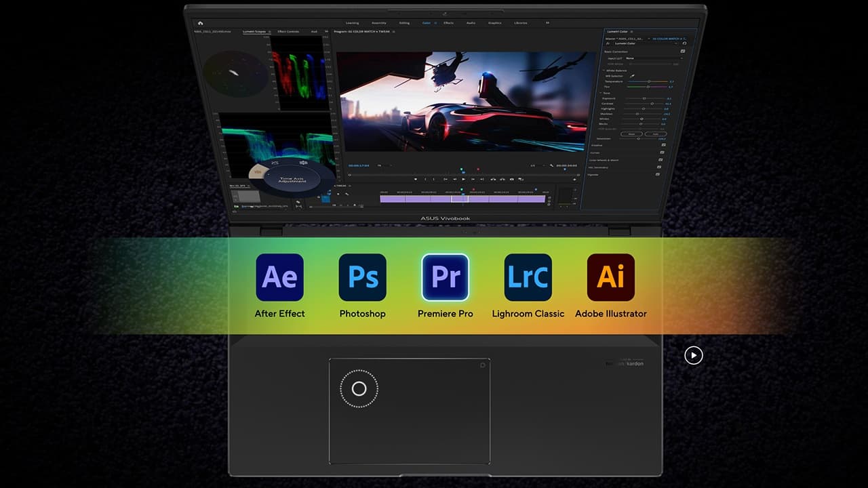Open the Editing workspace
Screen dimensions: 868x488
click(404, 23)
